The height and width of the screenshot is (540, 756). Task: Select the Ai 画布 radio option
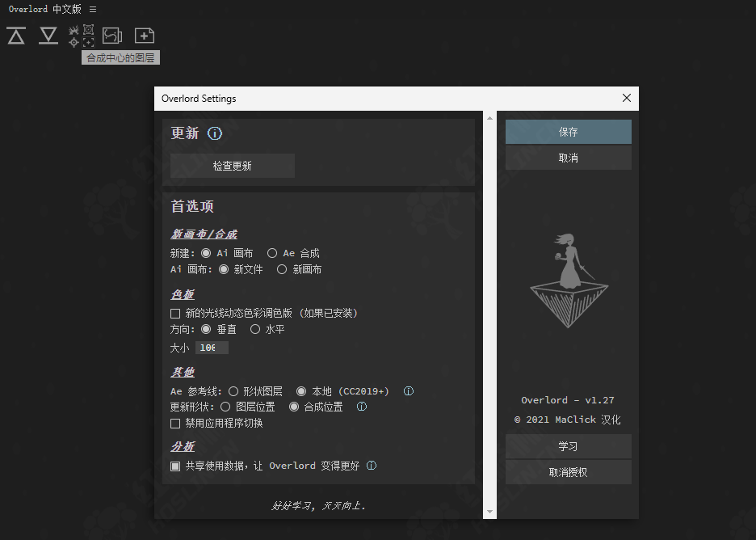click(206, 253)
